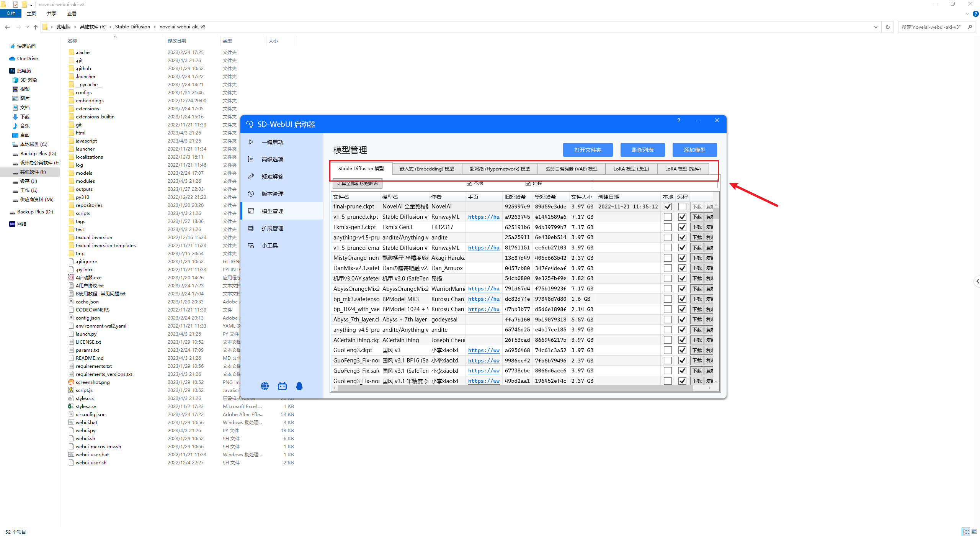Open 高级选项 list icon in sidebar
The image size is (980, 536).
251,159
